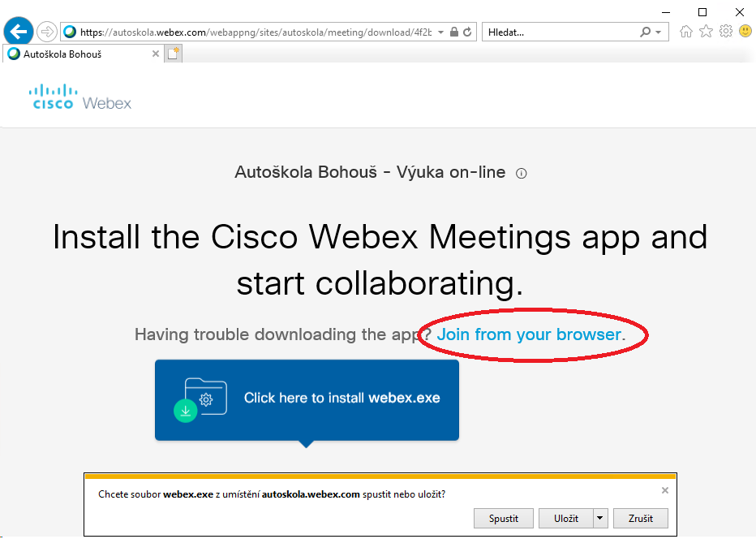Click the Join from your browser link

click(x=530, y=334)
